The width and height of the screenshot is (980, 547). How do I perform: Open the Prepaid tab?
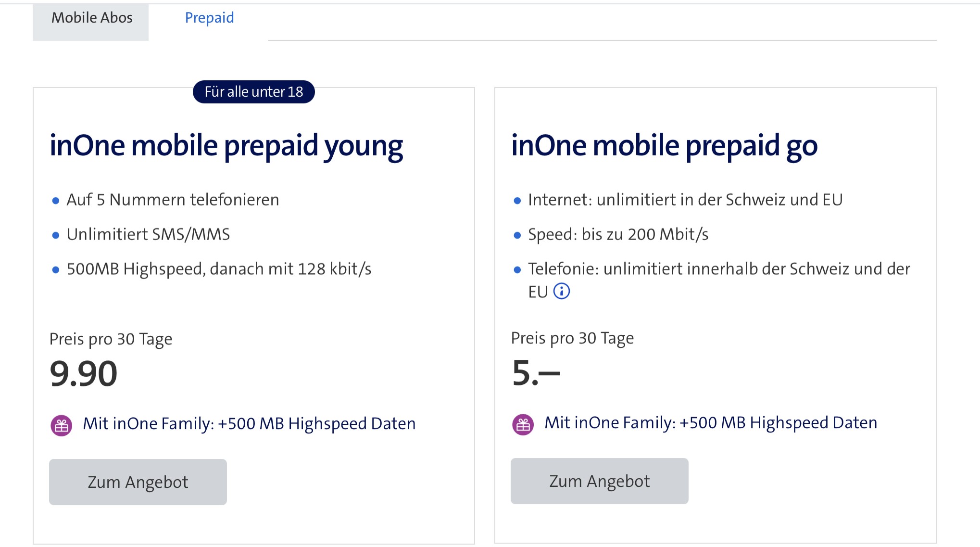[209, 18]
